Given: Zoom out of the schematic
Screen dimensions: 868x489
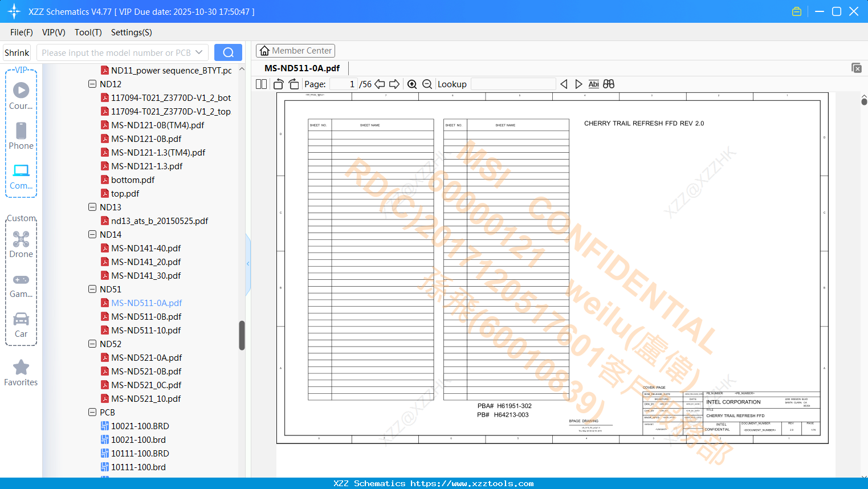Looking at the screenshot, I should (x=427, y=84).
